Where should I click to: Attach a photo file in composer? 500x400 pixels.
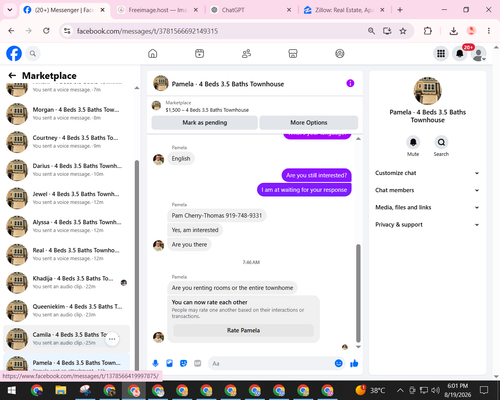169,363
